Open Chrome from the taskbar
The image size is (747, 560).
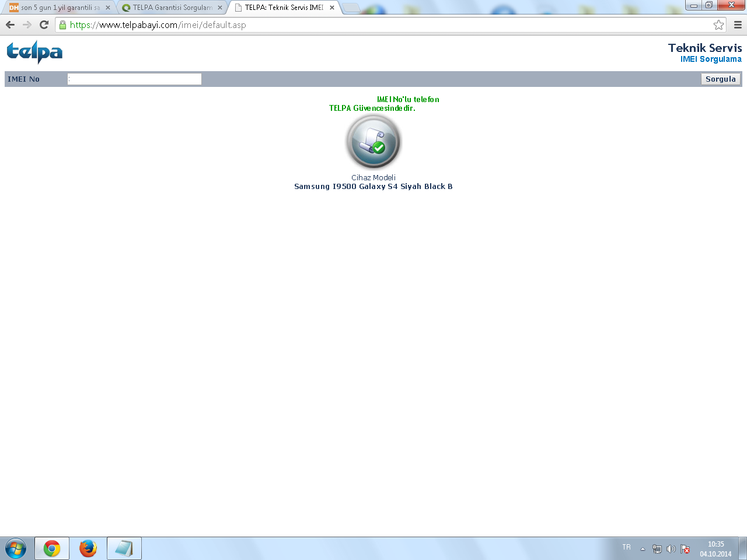(x=52, y=548)
